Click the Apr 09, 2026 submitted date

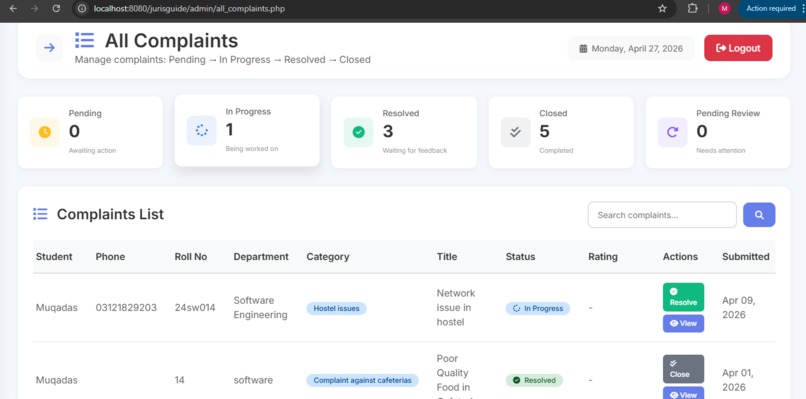[739, 307]
